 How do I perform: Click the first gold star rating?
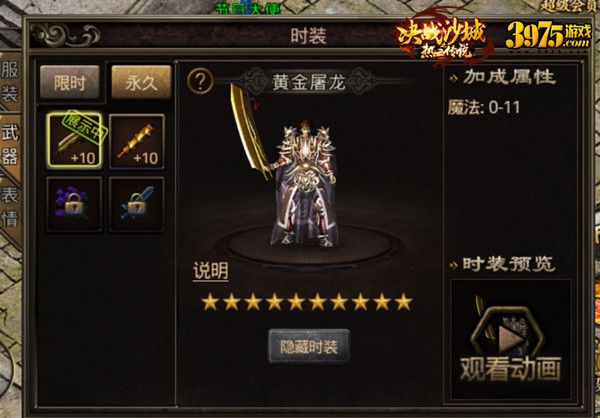[x=210, y=302]
